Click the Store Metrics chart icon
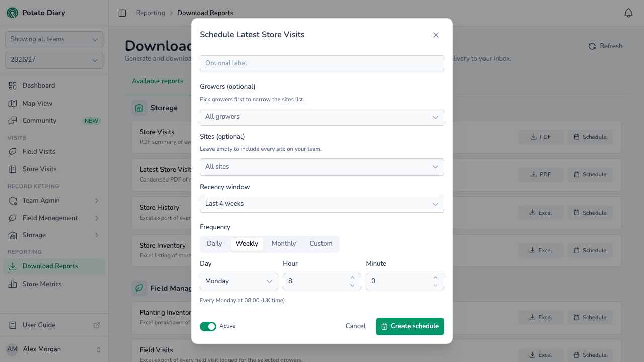Viewport: 644px width, 362px height. point(13,284)
